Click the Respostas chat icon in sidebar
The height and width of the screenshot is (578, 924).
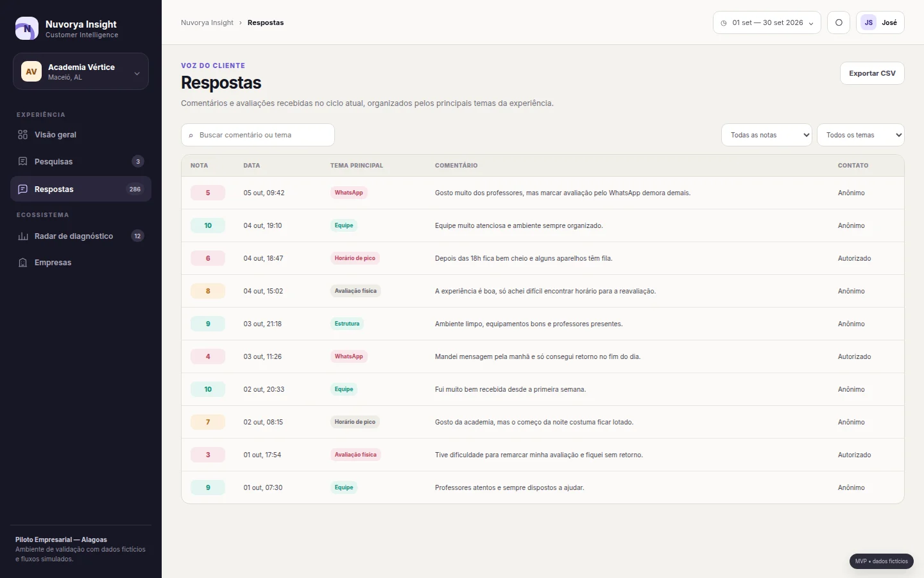pyautogui.click(x=23, y=189)
